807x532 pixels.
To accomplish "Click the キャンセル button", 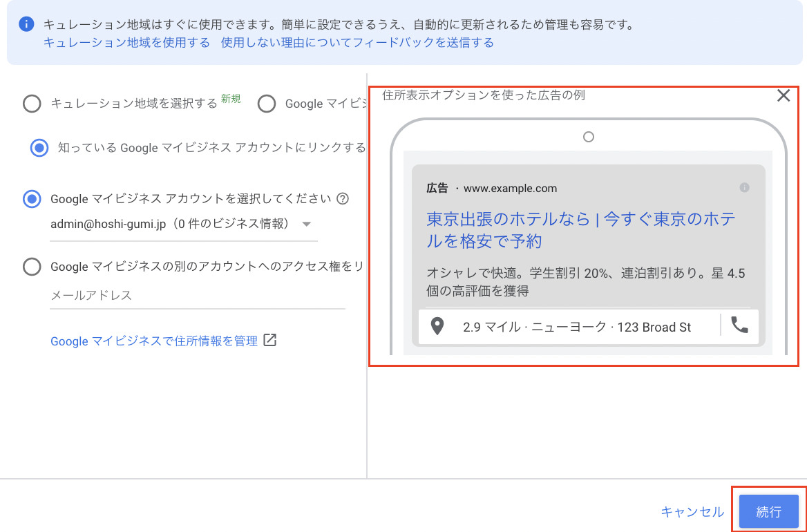I will 692,511.
